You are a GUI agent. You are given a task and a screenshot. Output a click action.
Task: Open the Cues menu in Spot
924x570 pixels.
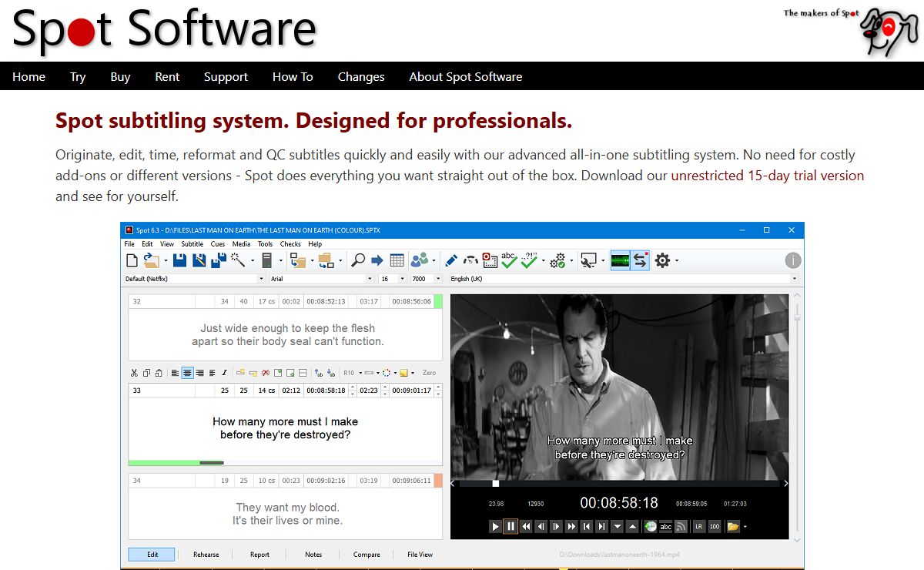pyautogui.click(x=218, y=244)
